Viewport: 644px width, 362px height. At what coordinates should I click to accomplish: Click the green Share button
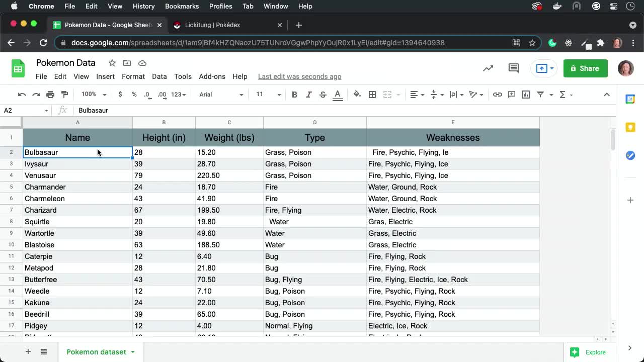coord(585,68)
